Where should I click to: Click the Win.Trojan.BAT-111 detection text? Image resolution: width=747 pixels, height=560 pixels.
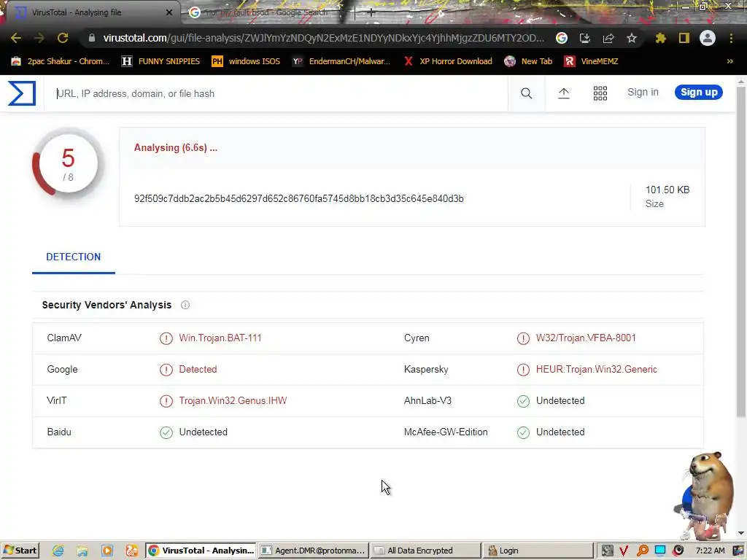coord(220,338)
